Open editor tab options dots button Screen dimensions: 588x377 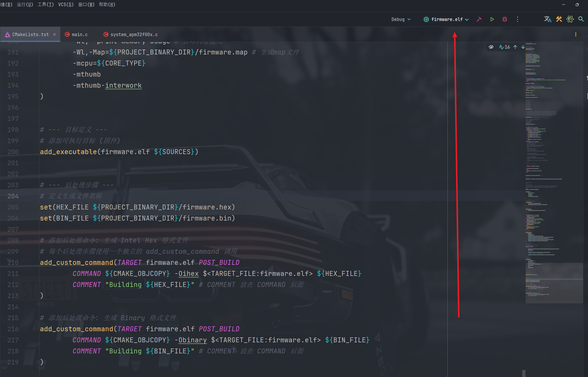click(576, 34)
